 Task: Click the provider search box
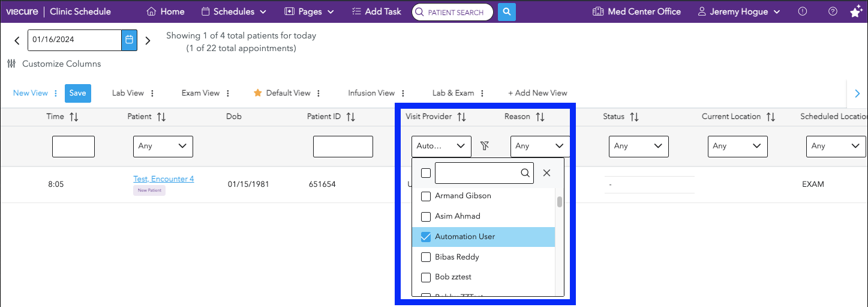(484, 173)
